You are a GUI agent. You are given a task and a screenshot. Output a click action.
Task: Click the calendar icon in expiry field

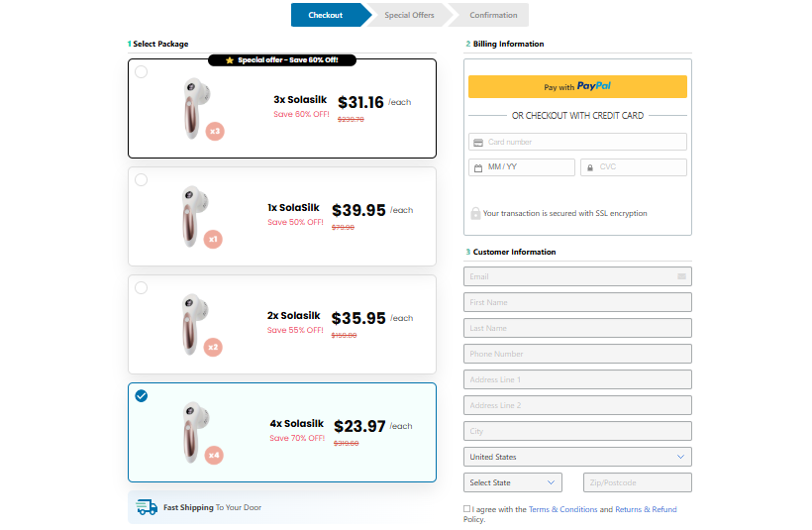(478, 167)
